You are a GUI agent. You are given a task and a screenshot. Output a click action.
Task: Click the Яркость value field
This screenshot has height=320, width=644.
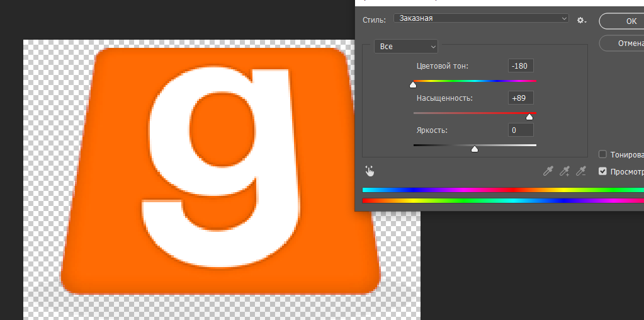[521, 130]
